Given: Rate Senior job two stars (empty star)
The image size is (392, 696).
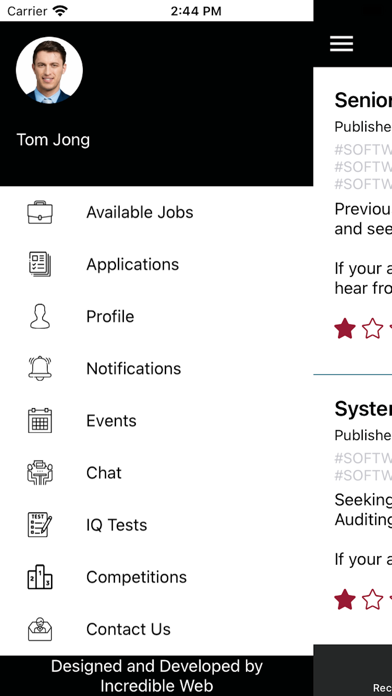Looking at the screenshot, I should pos(372,329).
